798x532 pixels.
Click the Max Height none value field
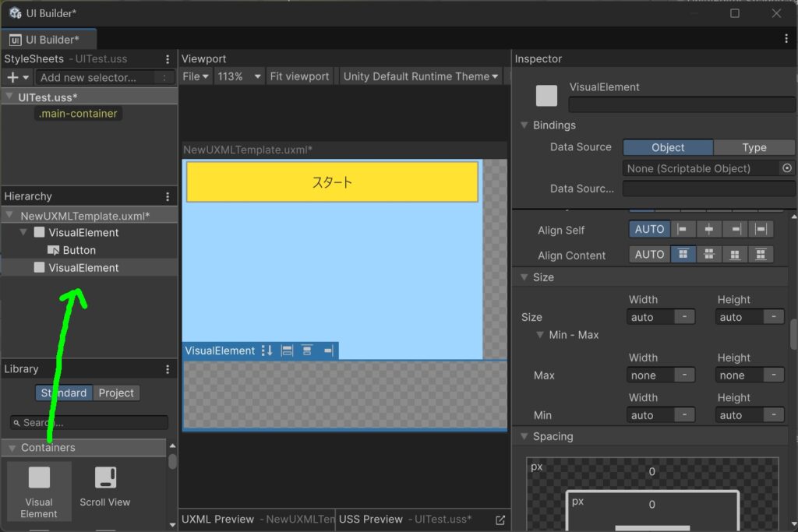point(740,375)
